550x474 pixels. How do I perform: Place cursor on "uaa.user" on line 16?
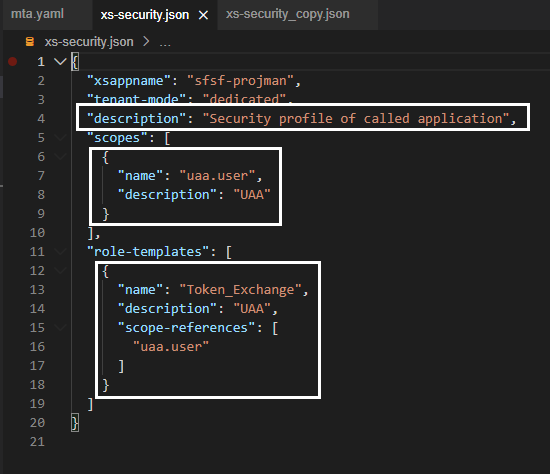coord(171,347)
